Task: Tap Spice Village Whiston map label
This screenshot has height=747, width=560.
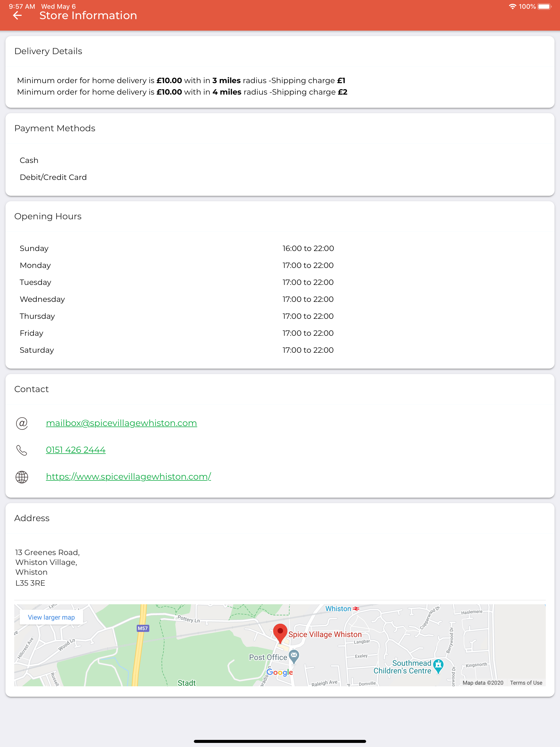Action: coord(325,634)
